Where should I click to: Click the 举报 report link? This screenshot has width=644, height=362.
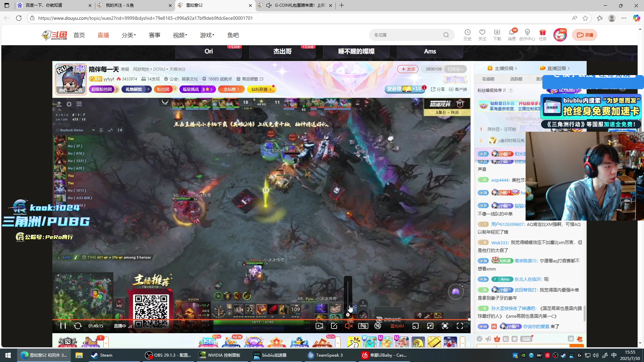(x=125, y=69)
